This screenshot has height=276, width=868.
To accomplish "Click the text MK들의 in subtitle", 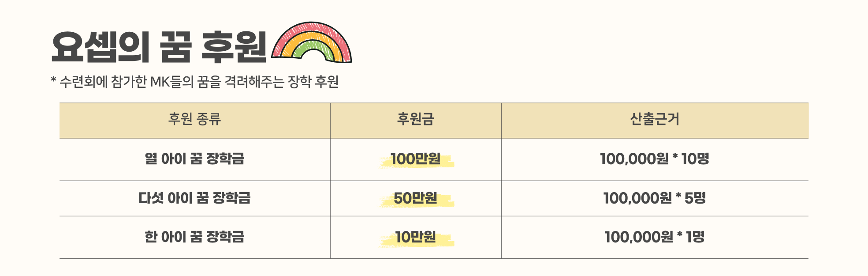I will pyautogui.click(x=172, y=82).
